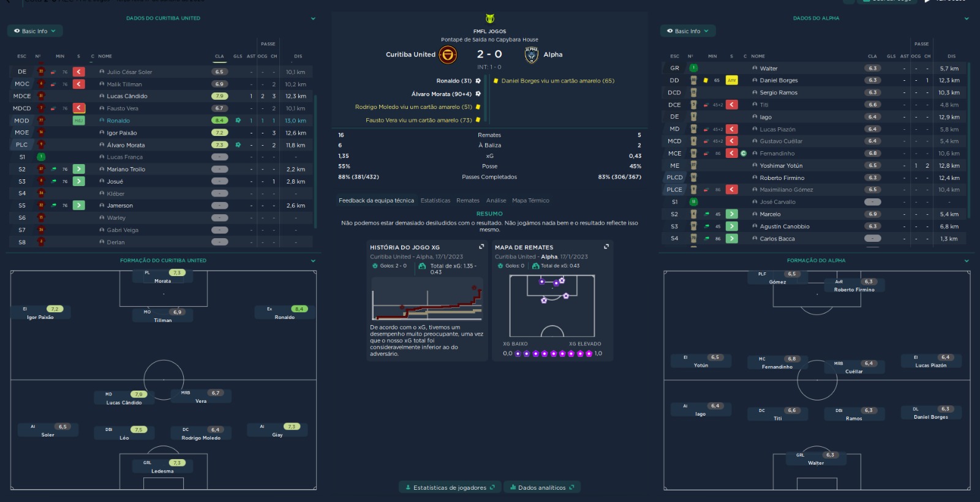This screenshot has width=980, height=502.
Task: Switch to the Estatísticas tab
Action: (435, 201)
